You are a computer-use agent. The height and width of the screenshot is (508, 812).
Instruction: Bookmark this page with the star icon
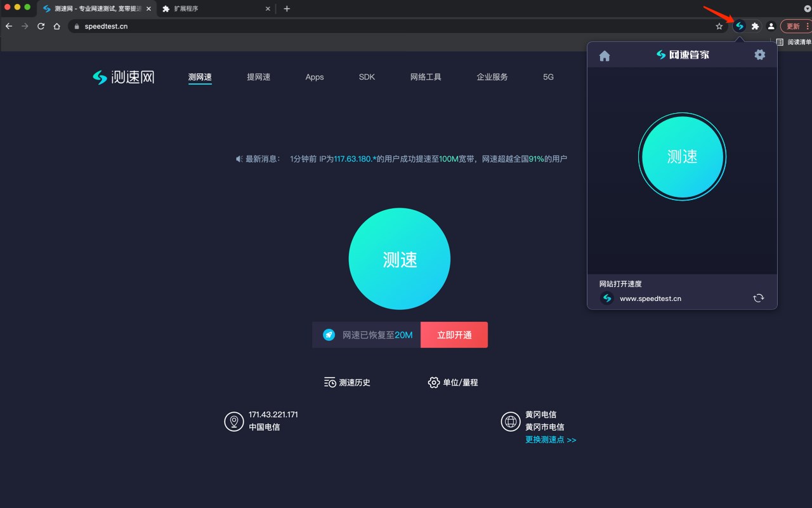tap(719, 26)
